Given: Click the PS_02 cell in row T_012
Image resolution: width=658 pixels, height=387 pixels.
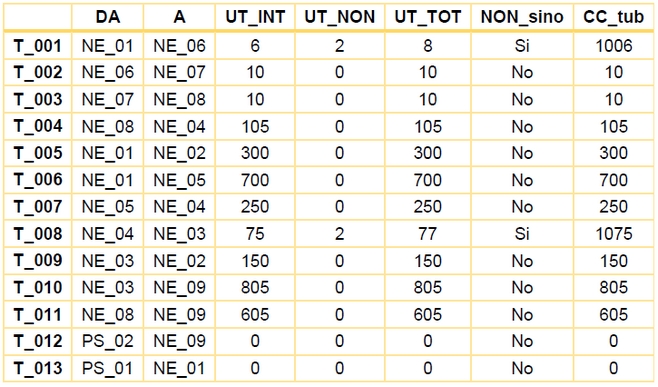Looking at the screenshot, I should [x=108, y=341].
